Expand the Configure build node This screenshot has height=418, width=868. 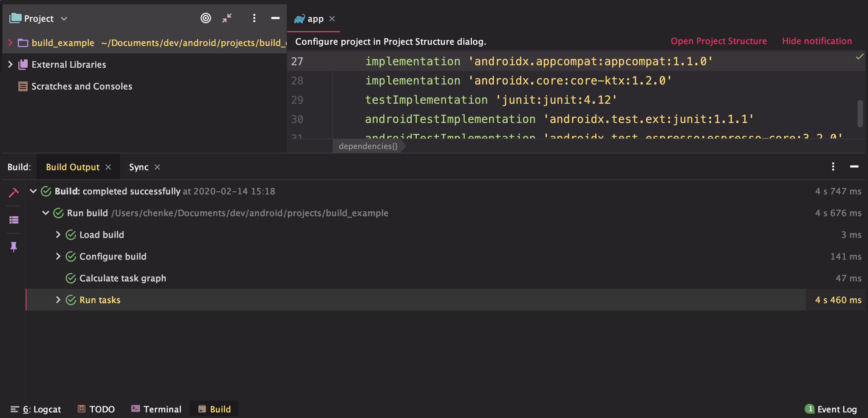coord(58,257)
